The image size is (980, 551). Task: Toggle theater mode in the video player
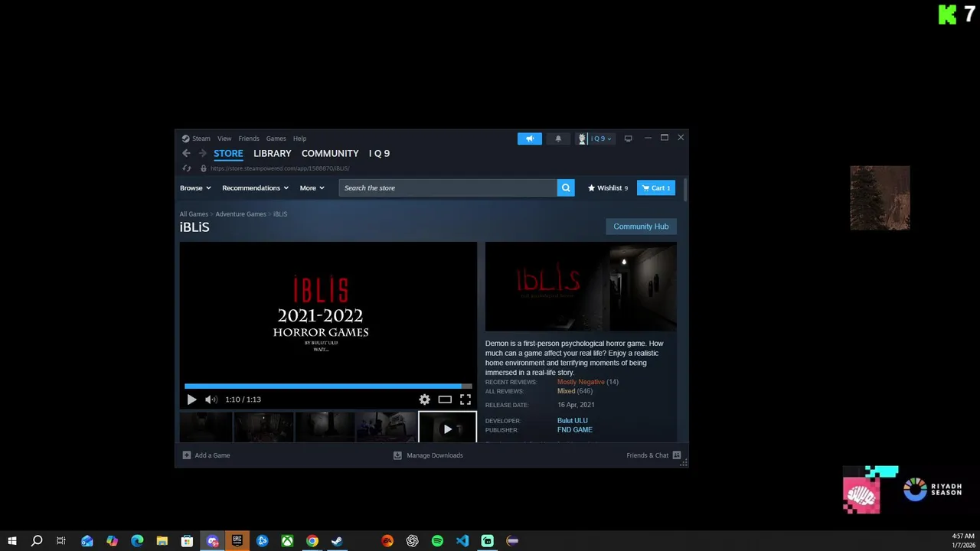[445, 399]
